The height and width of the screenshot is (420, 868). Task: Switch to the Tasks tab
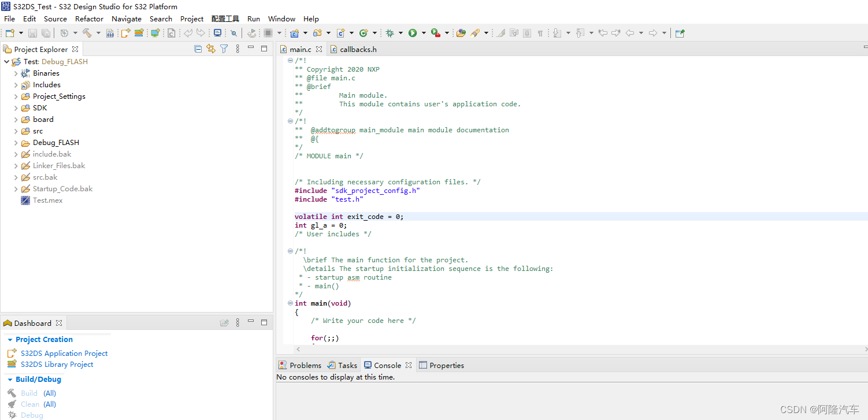point(342,365)
